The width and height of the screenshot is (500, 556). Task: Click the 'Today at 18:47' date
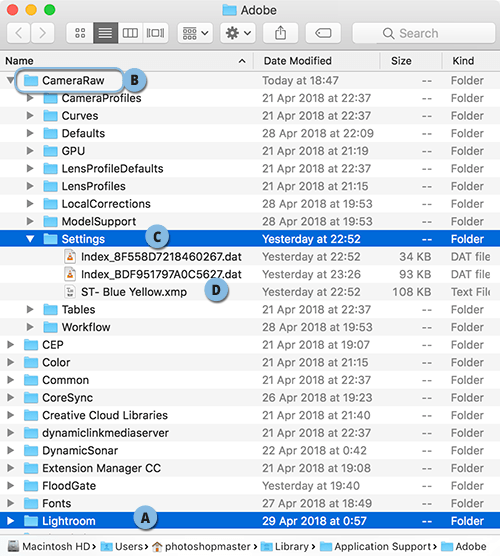point(300,80)
